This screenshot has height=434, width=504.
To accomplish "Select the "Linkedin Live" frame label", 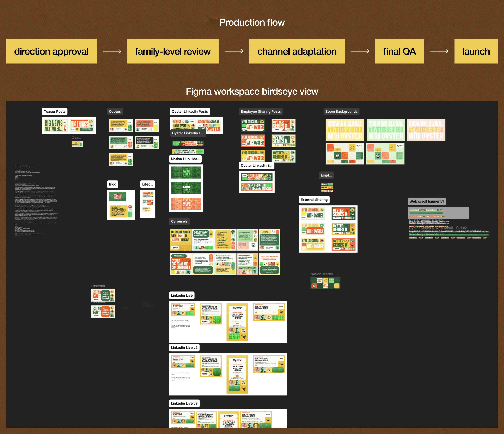I will 182,296.
